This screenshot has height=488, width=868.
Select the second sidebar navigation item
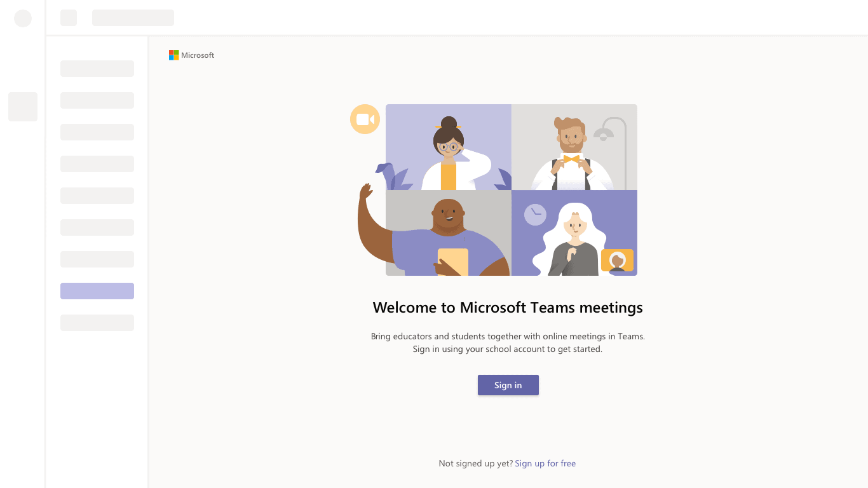click(x=97, y=100)
